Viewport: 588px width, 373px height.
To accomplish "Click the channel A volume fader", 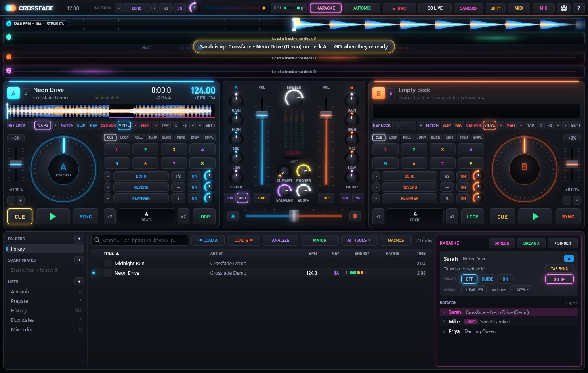I will [x=262, y=115].
